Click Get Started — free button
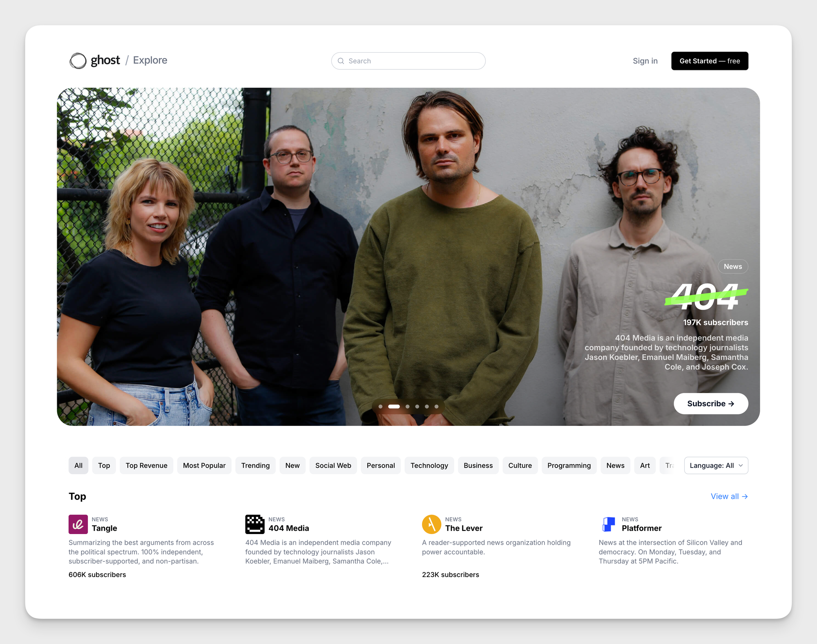817x644 pixels. point(709,61)
